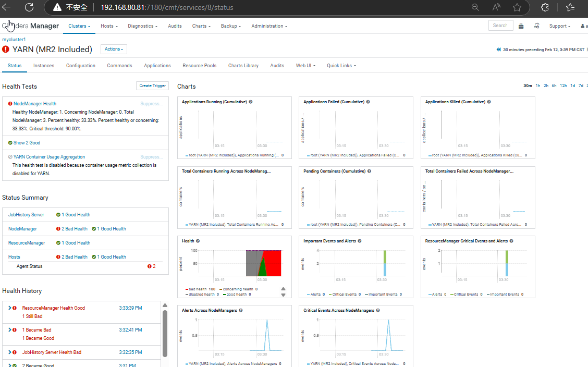Switch to the Charts Library tab
Viewport: 588px width, 367px height.
pyautogui.click(x=243, y=65)
